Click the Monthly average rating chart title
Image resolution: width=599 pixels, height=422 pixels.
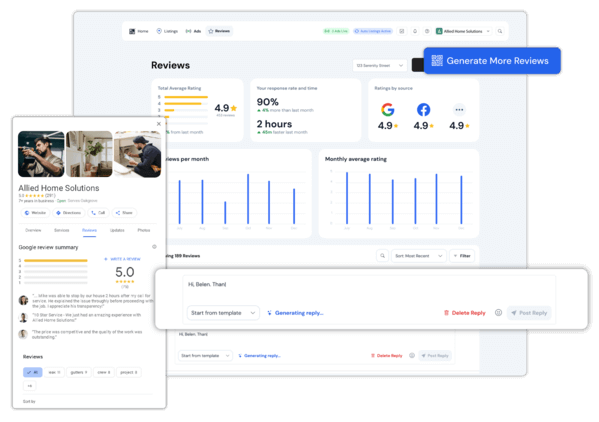(x=356, y=159)
